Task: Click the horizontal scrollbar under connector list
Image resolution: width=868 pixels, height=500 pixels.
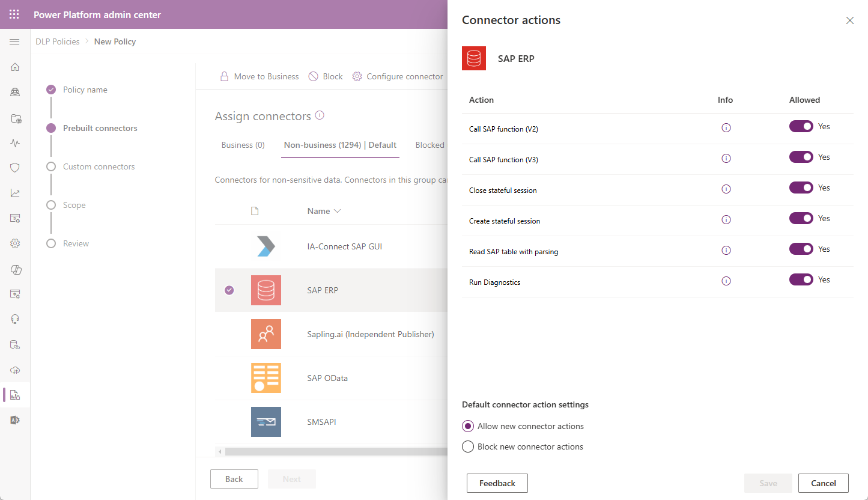Action: pyautogui.click(x=336, y=451)
